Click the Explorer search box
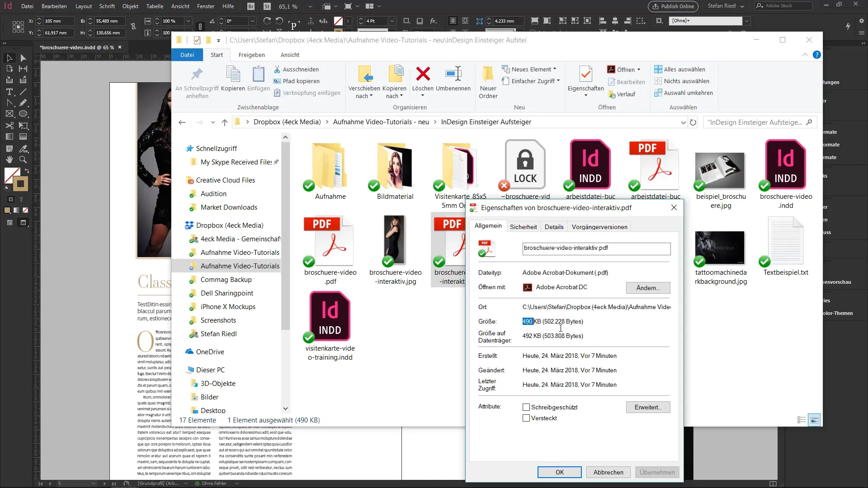 tap(759, 122)
